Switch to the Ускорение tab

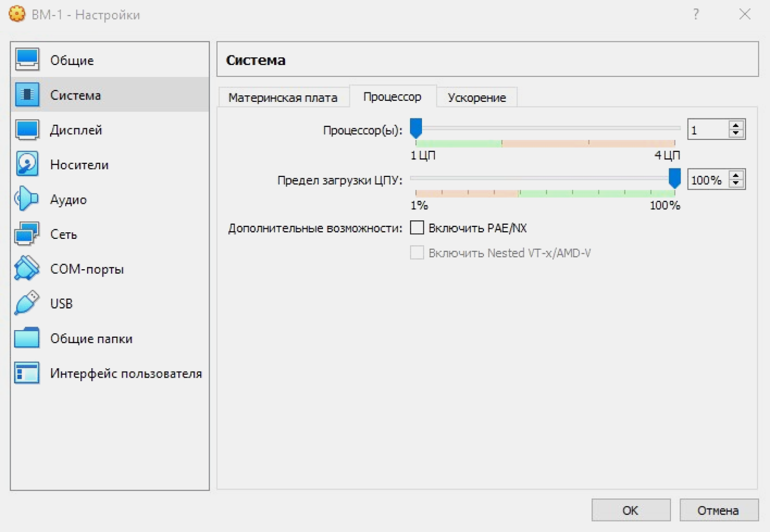pos(476,97)
